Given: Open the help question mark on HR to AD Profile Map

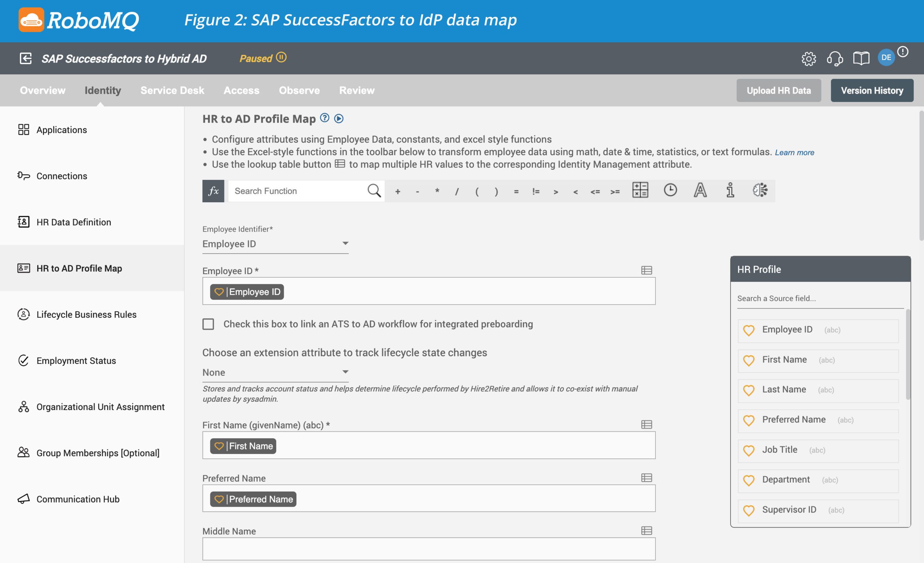Looking at the screenshot, I should coord(324,118).
